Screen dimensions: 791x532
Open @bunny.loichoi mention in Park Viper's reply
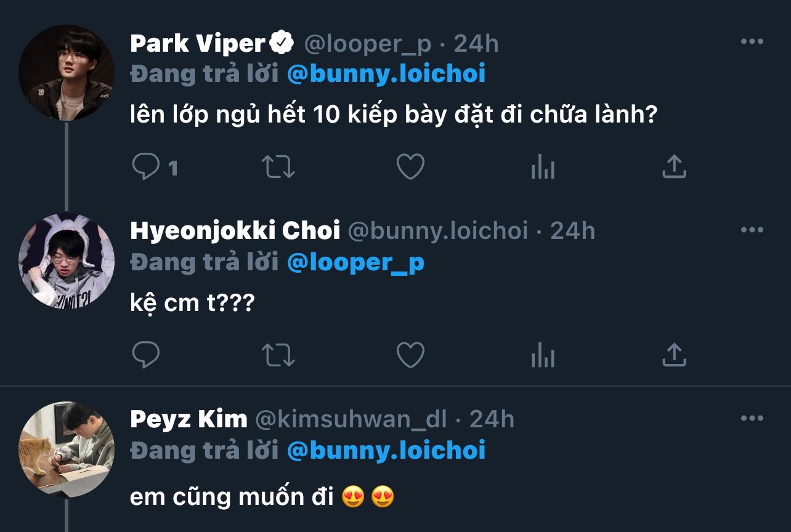click(386, 74)
